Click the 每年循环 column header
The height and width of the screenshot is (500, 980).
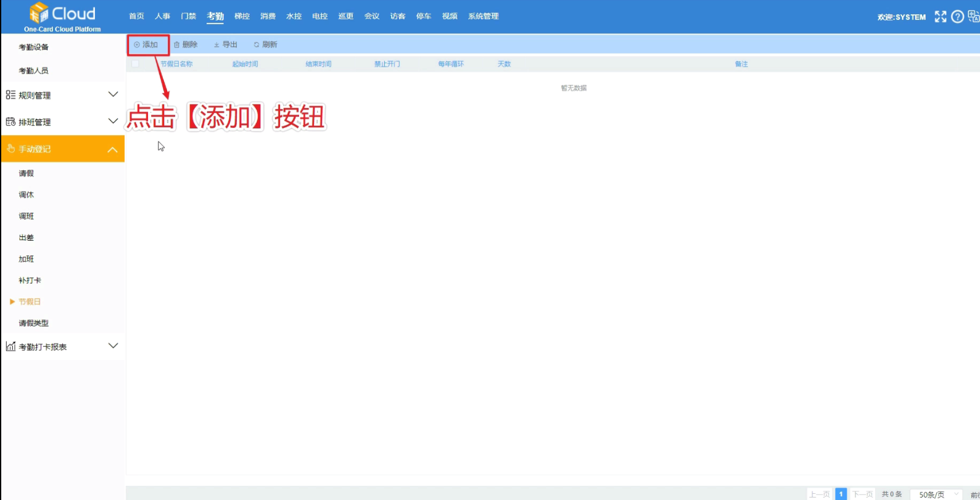click(451, 64)
